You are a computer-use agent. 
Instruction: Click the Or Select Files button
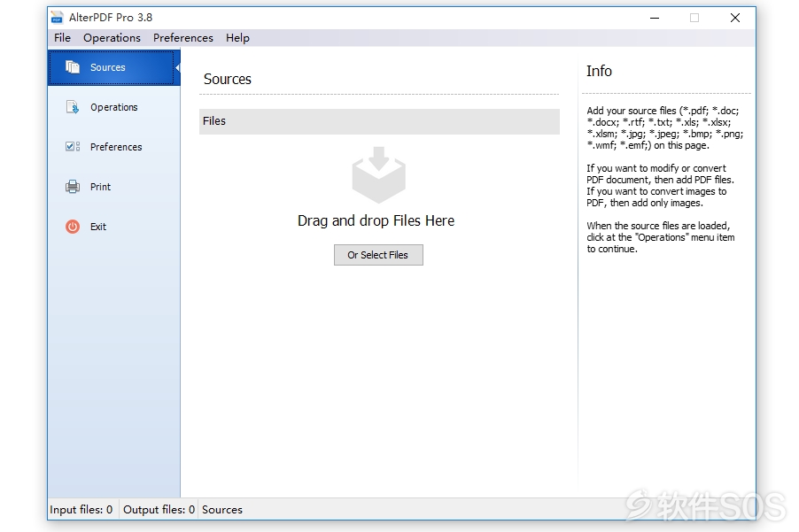tap(378, 255)
